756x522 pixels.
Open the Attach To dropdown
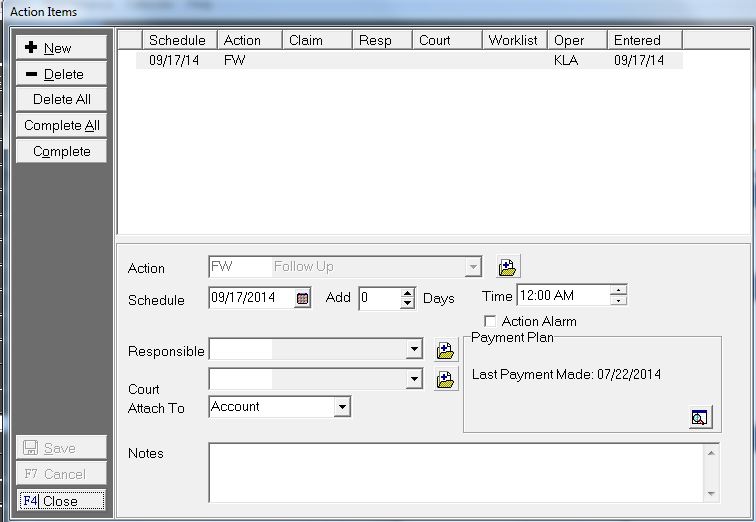click(x=342, y=407)
